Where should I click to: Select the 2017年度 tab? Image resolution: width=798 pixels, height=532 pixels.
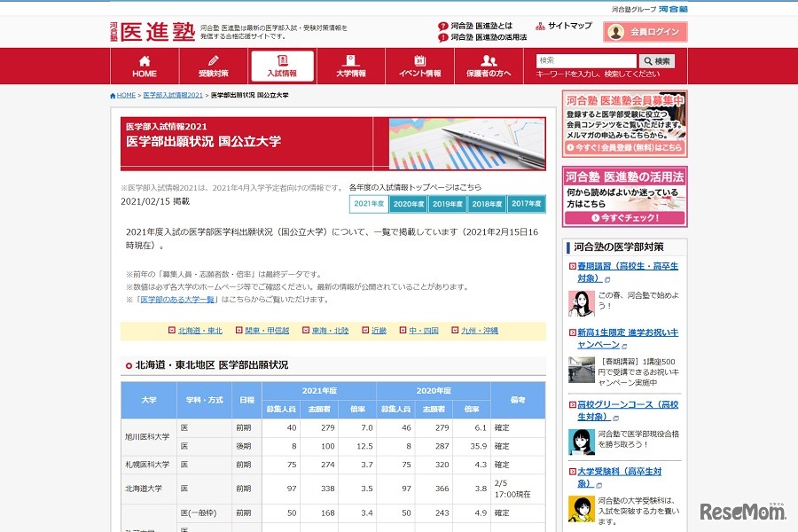pyautogui.click(x=528, y=204)
